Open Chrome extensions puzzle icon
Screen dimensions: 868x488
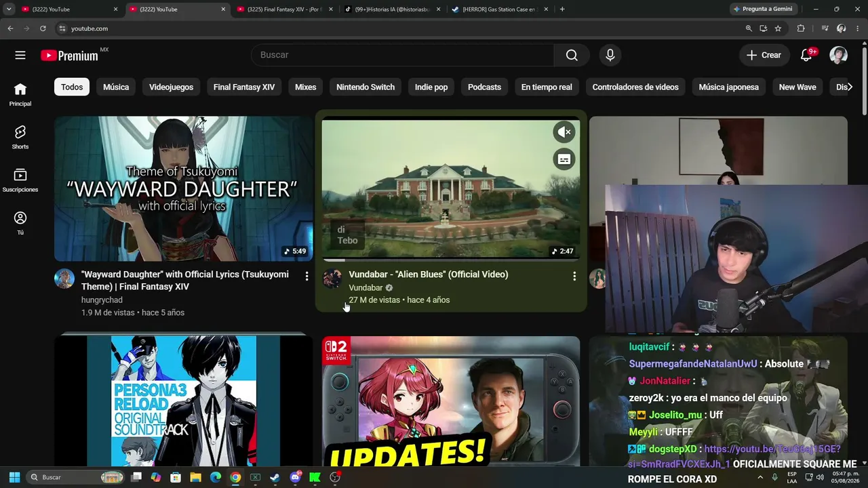tap(801, 28)
